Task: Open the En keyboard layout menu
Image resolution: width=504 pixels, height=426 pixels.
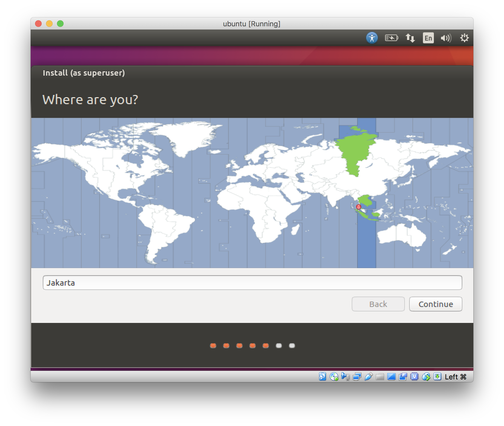Action: coord(428,38)
